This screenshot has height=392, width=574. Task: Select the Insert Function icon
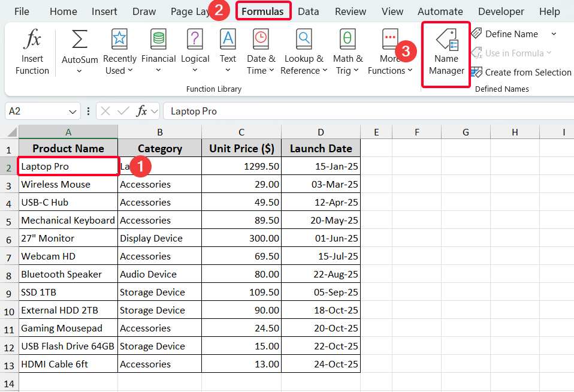(32, 51)
